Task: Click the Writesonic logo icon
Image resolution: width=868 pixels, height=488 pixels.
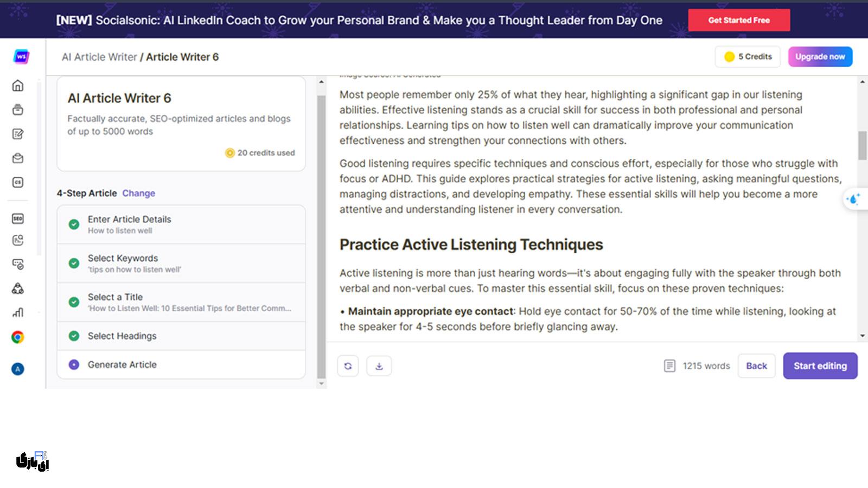Action: coord(21,56)
